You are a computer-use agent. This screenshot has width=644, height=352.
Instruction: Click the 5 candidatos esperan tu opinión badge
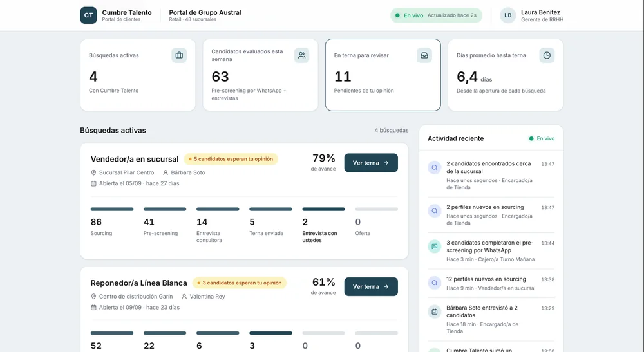click(231, 159)
